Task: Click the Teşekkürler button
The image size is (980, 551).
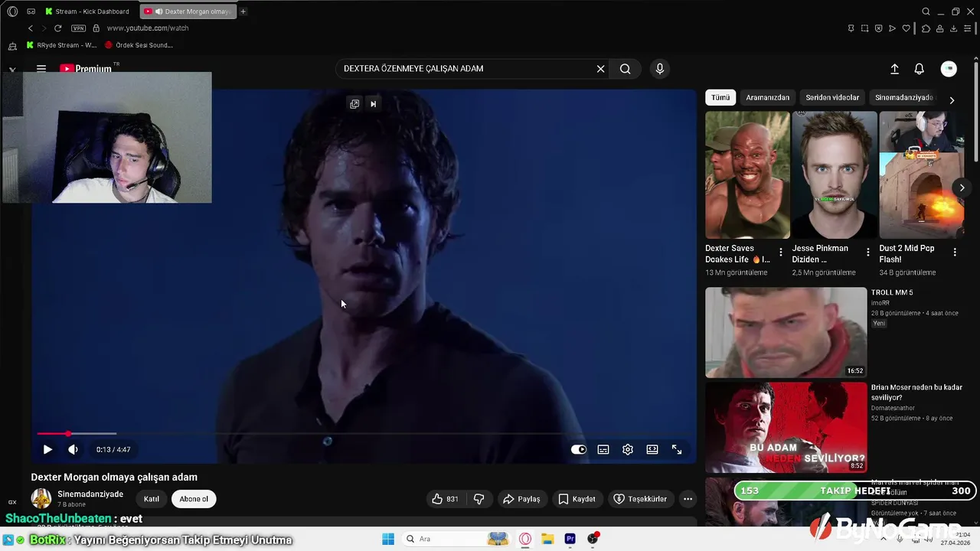Action: tap(640, 499)
